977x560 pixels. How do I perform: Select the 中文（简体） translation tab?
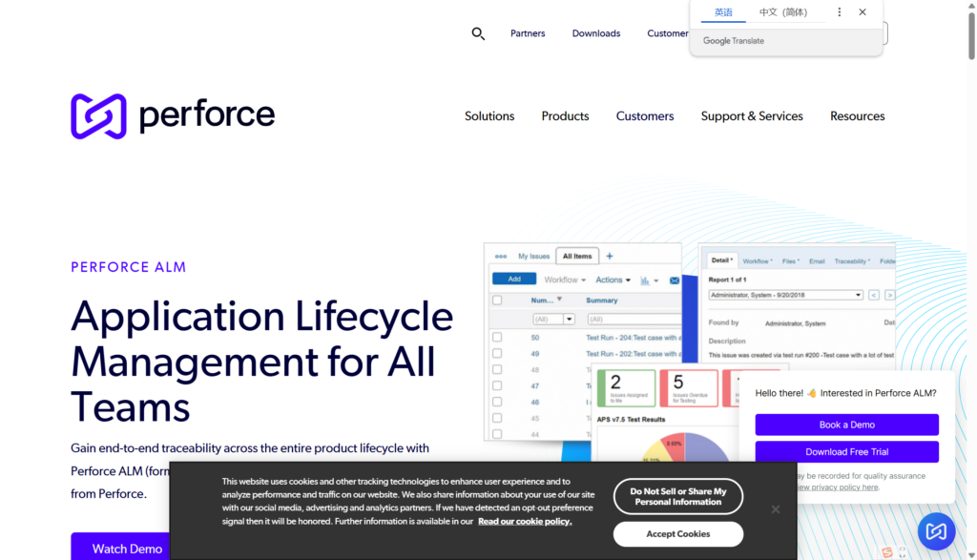[x=783, y=12]
